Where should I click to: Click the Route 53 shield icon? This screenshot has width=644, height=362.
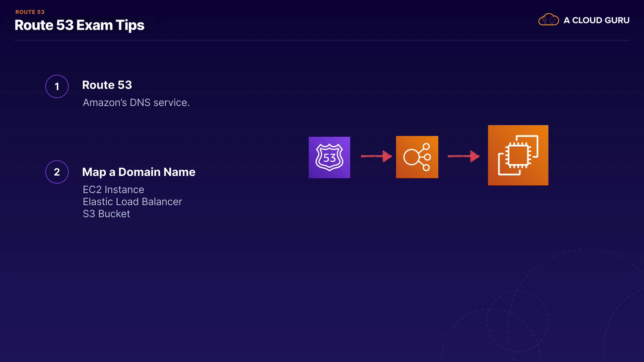(x=329, y=157)
